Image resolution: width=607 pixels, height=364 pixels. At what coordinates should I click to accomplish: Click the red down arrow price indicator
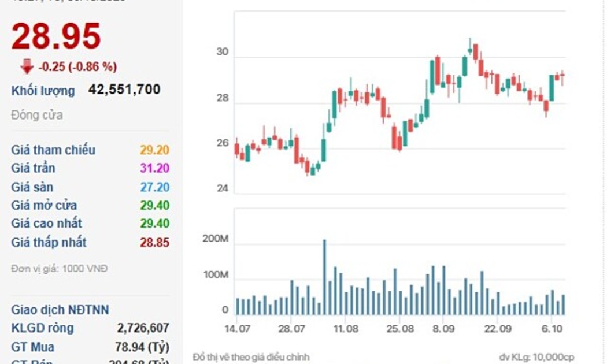click(27, 66)
